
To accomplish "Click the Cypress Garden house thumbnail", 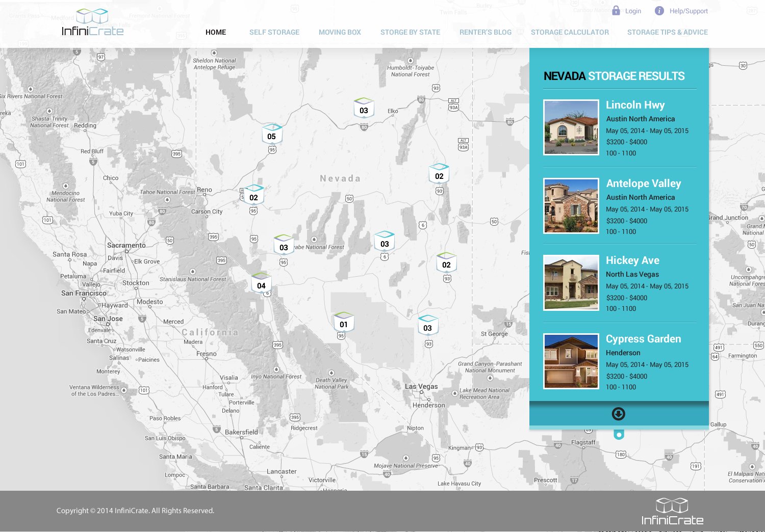I will (x=571, y=361).
